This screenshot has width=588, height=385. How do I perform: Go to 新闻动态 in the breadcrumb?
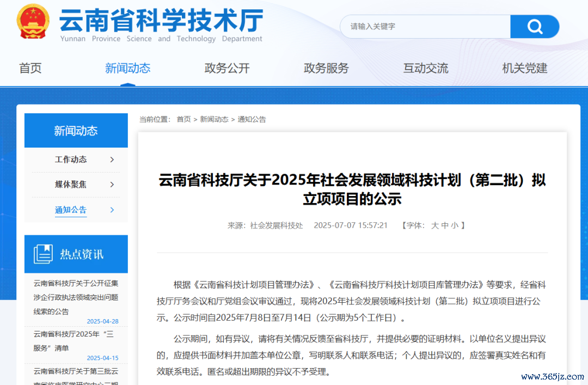point(214,119)
